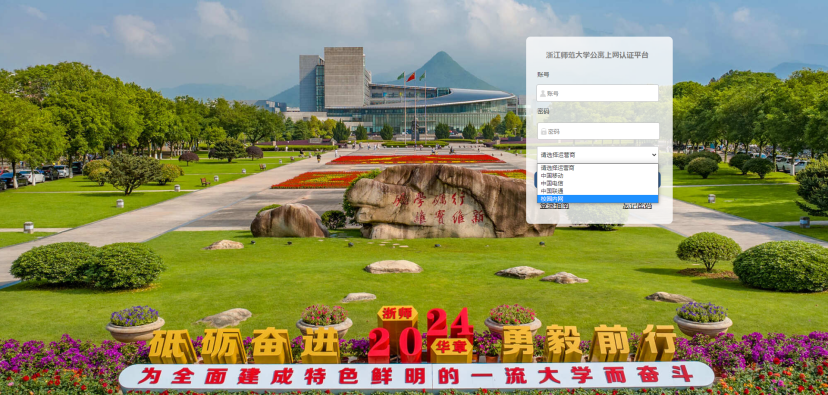Click the 浙江师范大学公寓上网认证平台 heading
828x395 pixels.
click(597, 55)
